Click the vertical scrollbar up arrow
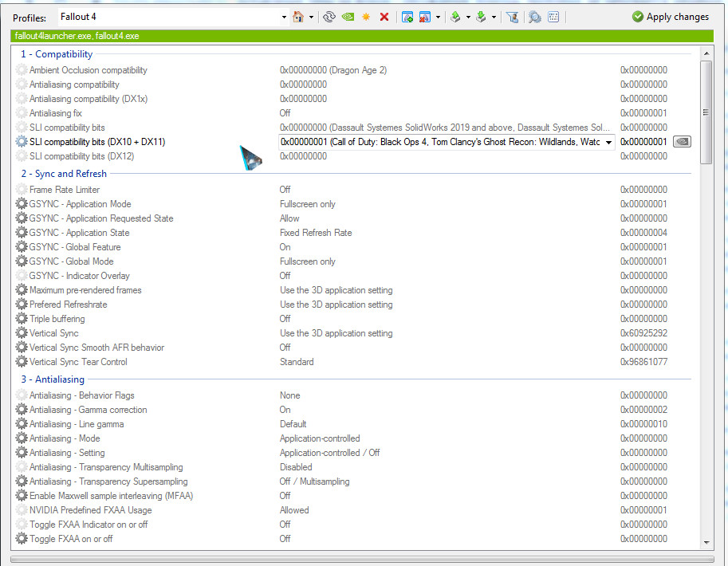Screen dimensions: 728x566 pos(706,53)
